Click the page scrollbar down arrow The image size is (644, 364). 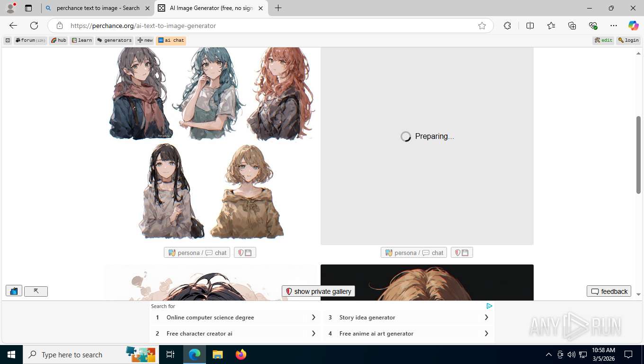click(638, 294)
